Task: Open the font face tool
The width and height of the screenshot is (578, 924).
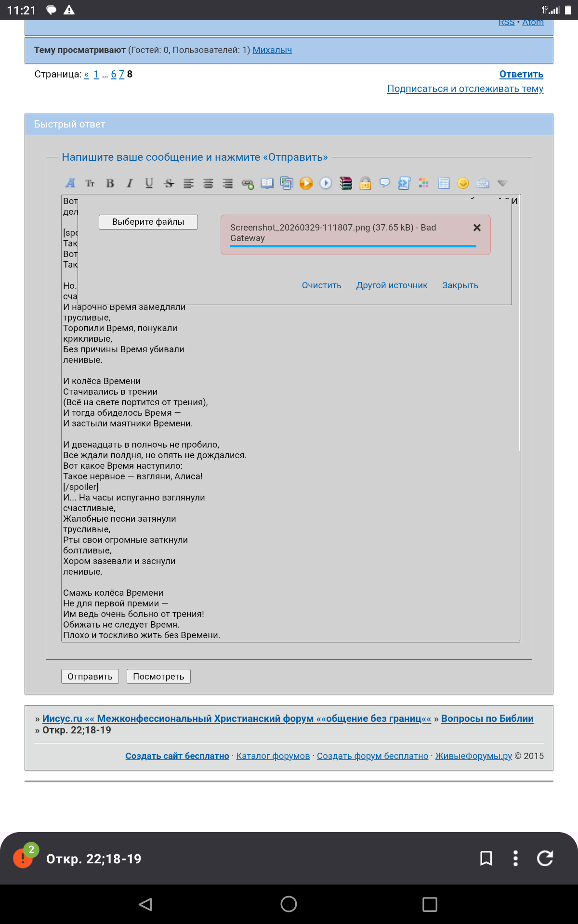Action: [70, 183]
